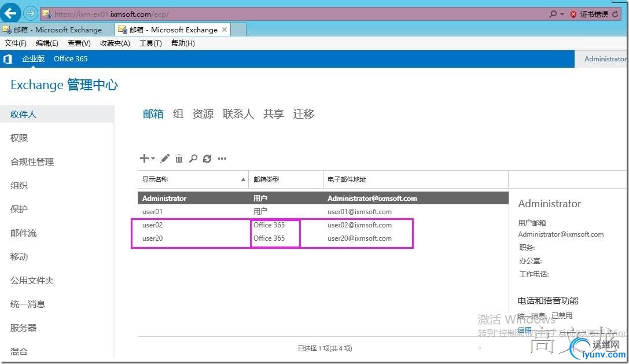Image resolution: width=629 pixels, height=364 pixels.
Task: Switch to the 资源 recipients tab
Action: (203, 114)
